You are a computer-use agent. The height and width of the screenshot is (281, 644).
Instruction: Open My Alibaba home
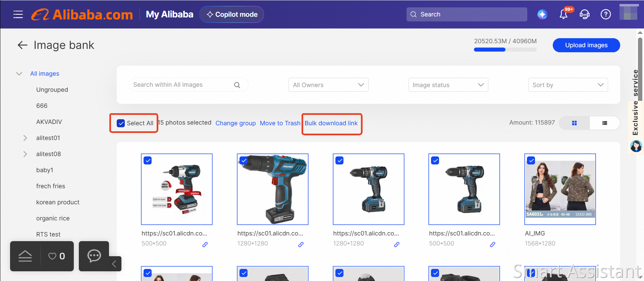[x=170, y=14]
